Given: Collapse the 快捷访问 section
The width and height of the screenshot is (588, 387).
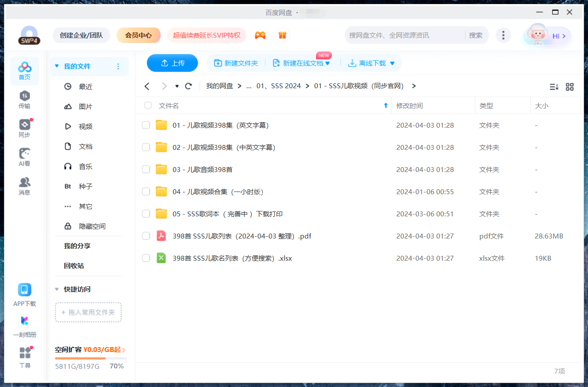Looking at the screenshot, I should 56,289.
